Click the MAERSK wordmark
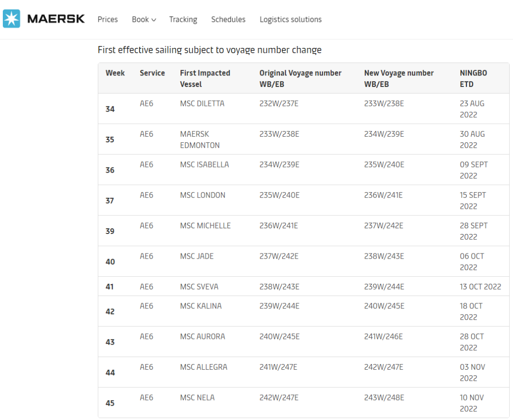Image resolution: width=513 pixels, height=420 pixels. click(56, 19)
